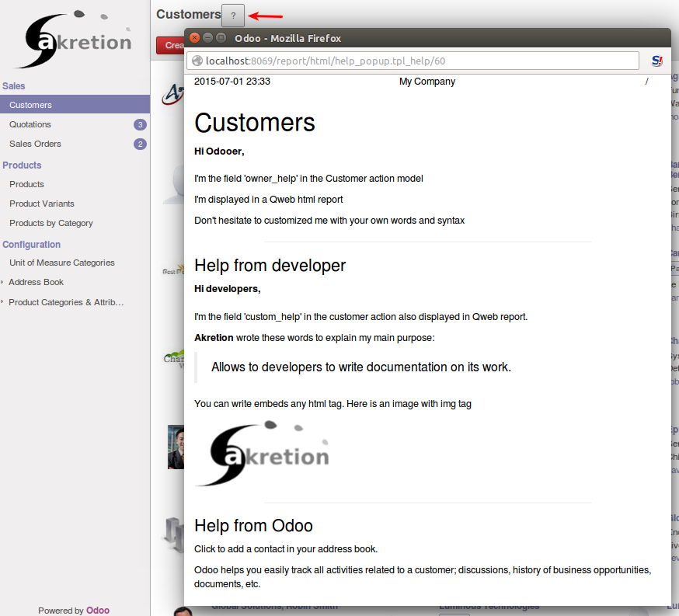Screen dimensions: 679x616
Task: Click the Akretion image in the help report
Action: pyautogui.click(x=262, y=454)
